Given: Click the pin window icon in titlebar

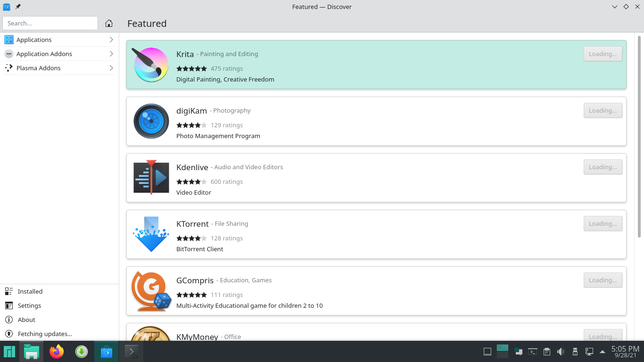Looking at the screenshot, I should [x=18, y=7].
